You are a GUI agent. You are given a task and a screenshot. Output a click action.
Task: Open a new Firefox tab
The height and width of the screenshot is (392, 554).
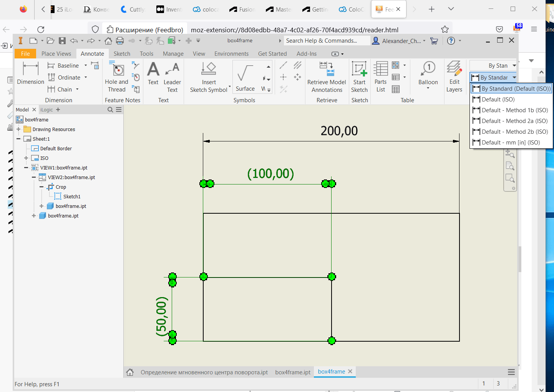tap(431, 9)
